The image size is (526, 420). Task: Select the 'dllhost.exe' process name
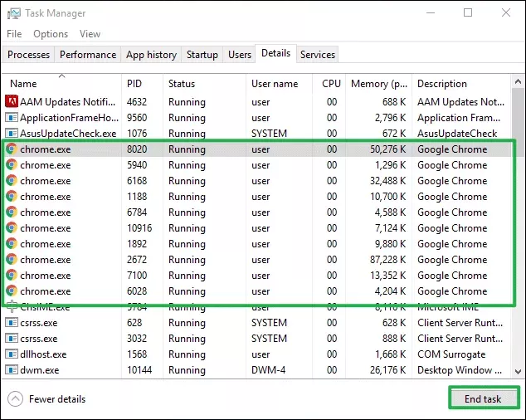(43, 354)
